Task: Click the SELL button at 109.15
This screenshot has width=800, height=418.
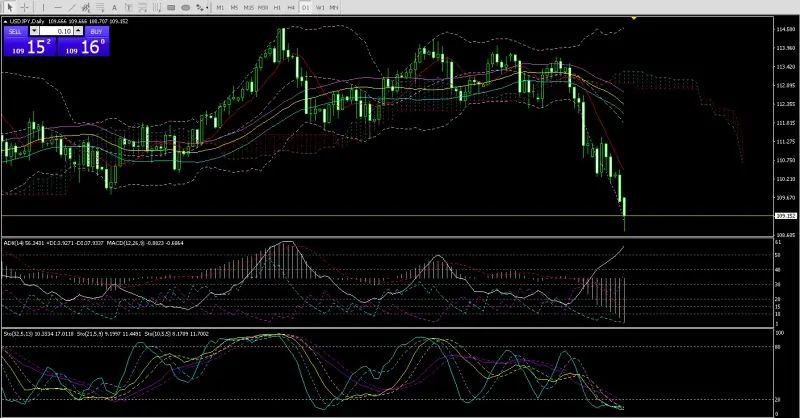Action: pyautogui.click(x=28, y=45)
